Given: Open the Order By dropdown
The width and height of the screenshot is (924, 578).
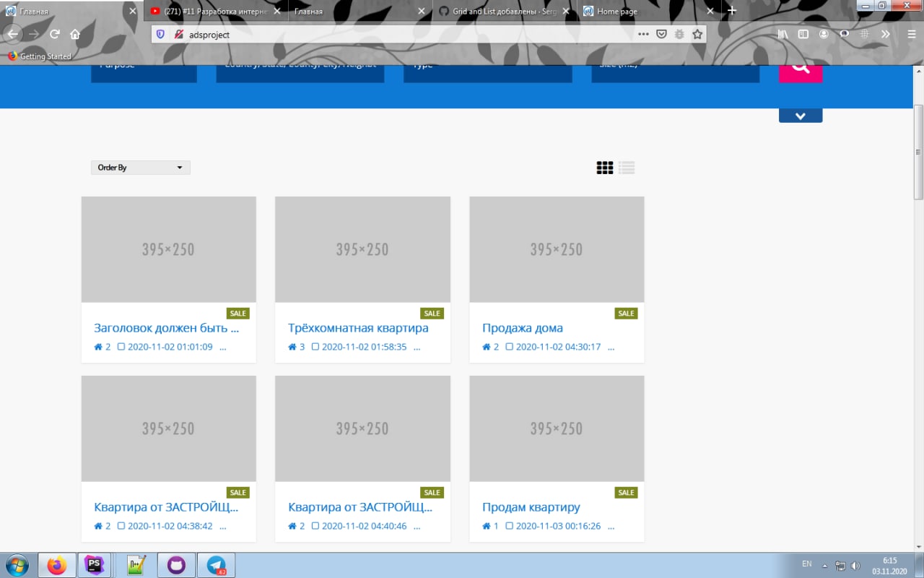Looking at the screenshot, I should click(x=141, y=168).
